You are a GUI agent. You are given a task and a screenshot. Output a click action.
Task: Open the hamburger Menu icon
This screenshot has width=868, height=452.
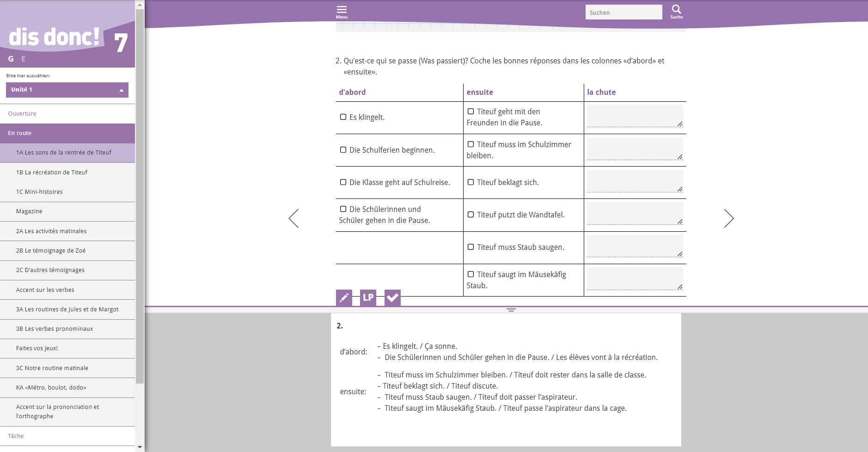click(x=342, y=12)
